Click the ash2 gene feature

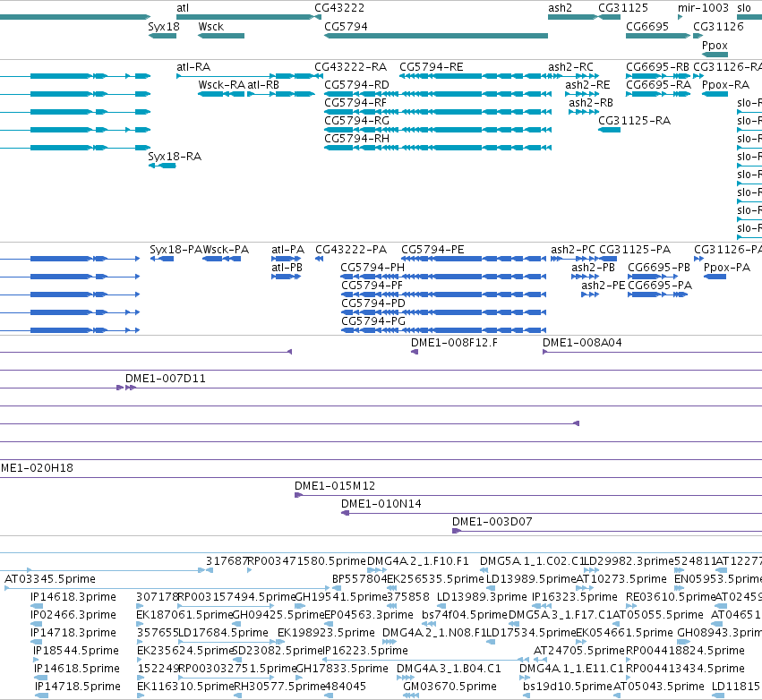click(x=572, y=17)
